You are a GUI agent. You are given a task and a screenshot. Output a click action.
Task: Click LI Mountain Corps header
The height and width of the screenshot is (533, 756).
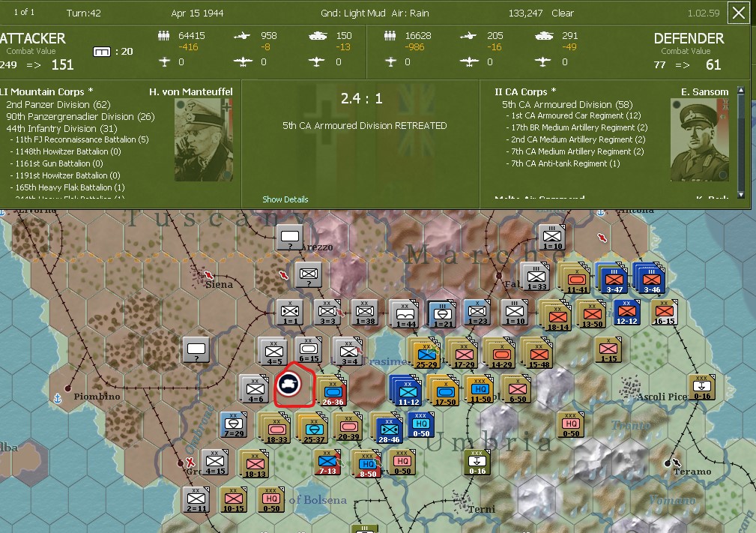pyautogui.click(x=46, y=91)
